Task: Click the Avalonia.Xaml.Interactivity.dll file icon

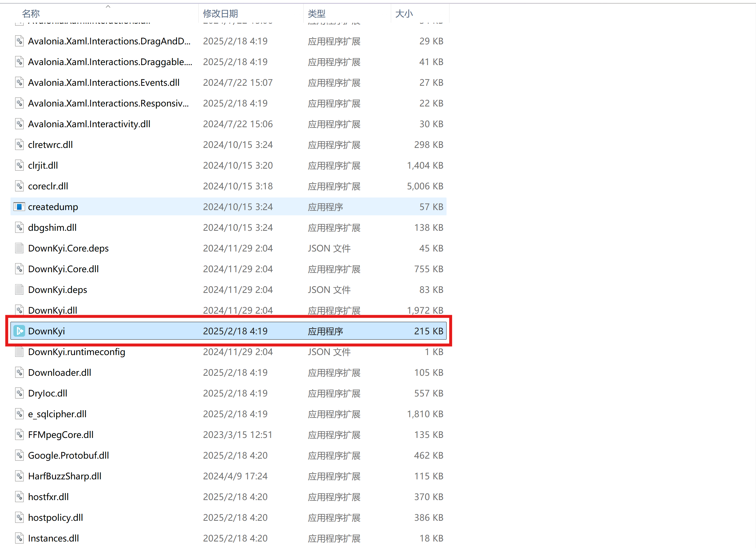Action: click(19, 124)
